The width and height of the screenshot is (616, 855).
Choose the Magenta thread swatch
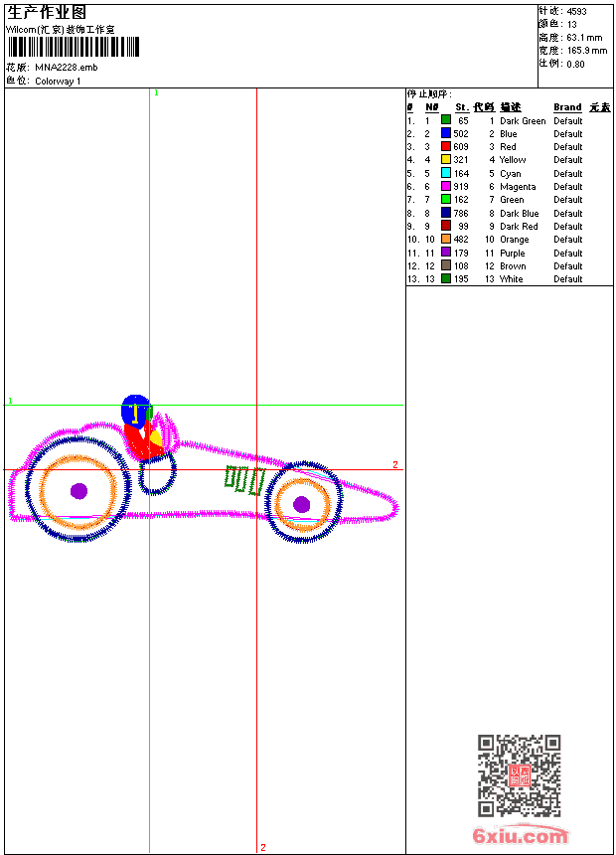pyautogui.click(x=446, y=186)
